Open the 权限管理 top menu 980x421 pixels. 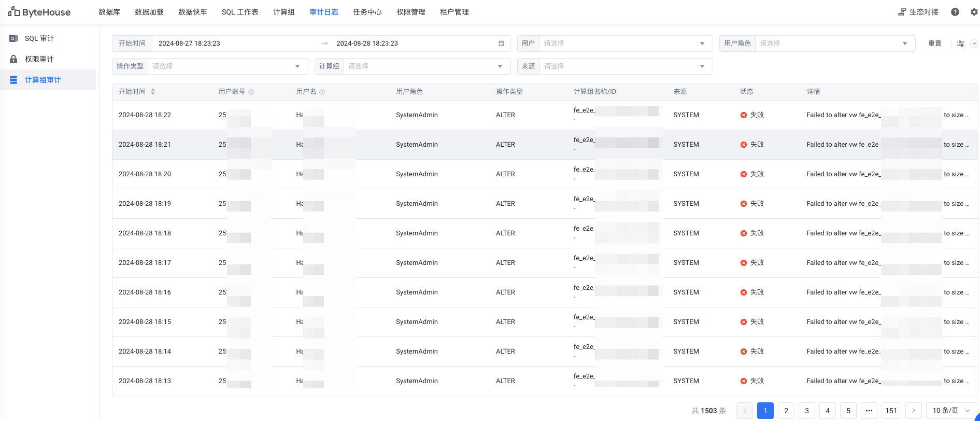[x=411, y=12]
